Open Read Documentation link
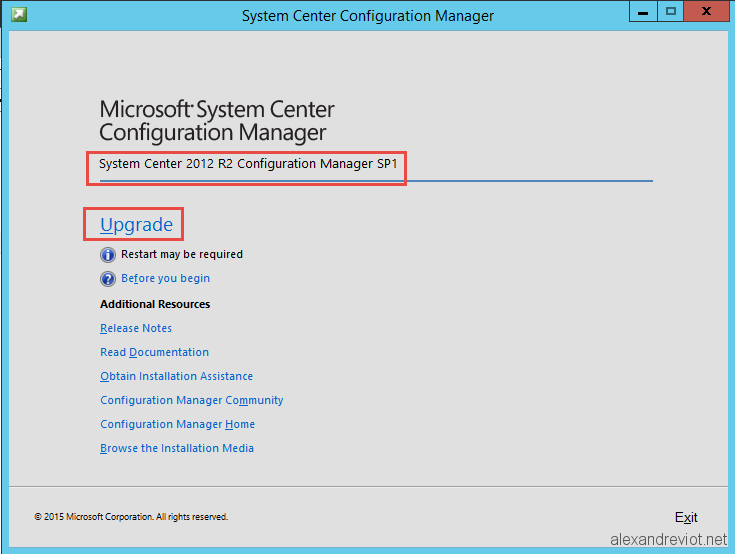 155,352
